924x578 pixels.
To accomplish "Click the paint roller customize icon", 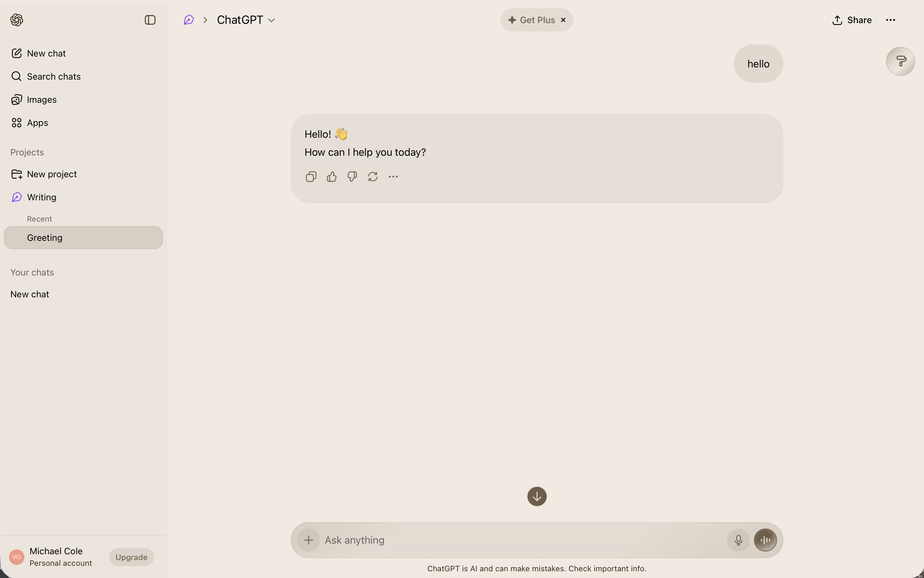I will coord(900,61).
